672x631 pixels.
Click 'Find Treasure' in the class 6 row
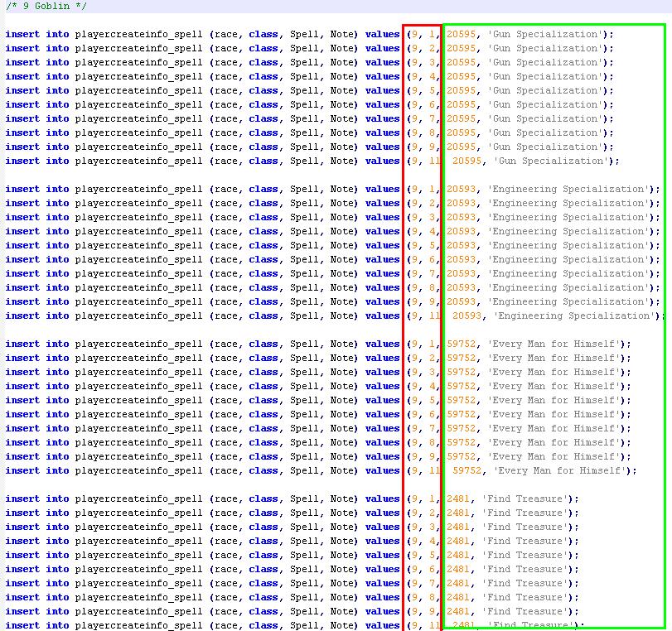click(x=529, y=570)
